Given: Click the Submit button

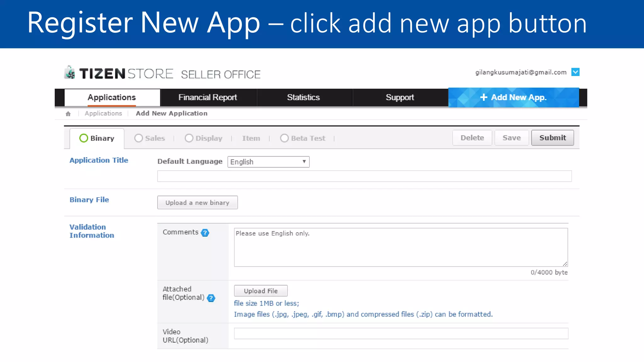Looking at the screenshot, I should (552, 138).
